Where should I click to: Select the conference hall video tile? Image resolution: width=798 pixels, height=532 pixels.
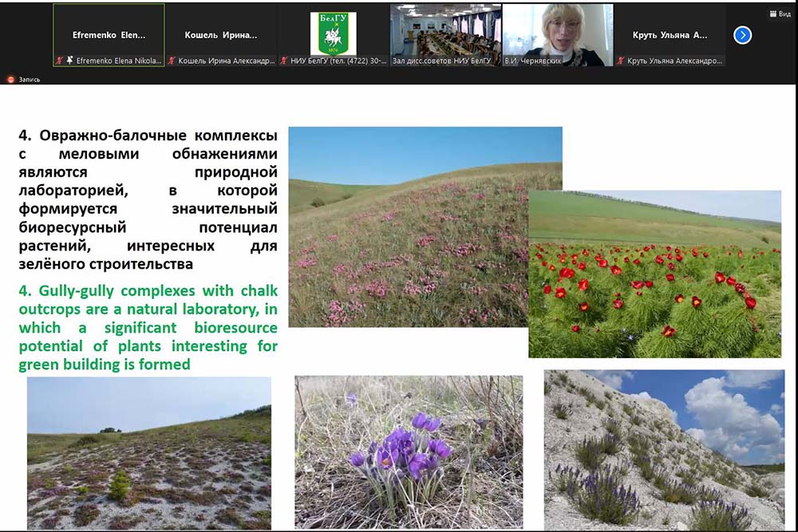click(x=445, y=32)
